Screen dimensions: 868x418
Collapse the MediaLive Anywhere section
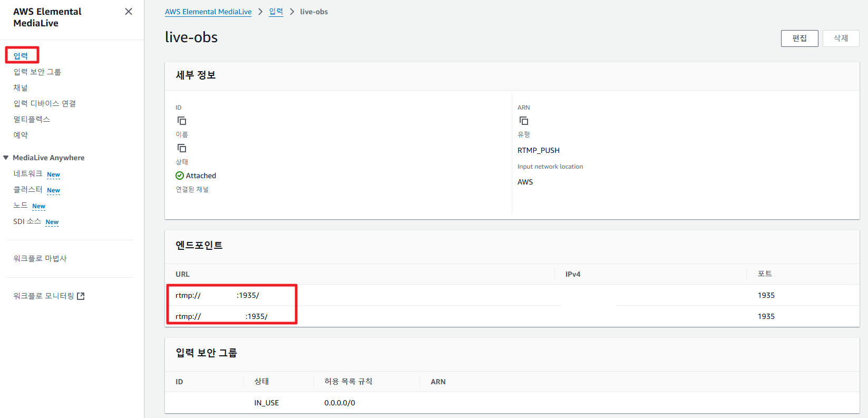[x=6, y=158]
